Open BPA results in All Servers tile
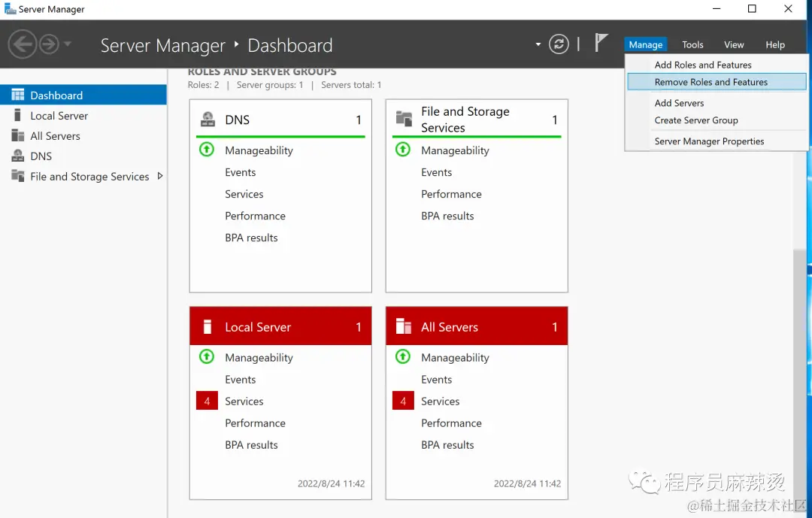The height and width of the screenshot is (518, 812). tap(447, 444)
